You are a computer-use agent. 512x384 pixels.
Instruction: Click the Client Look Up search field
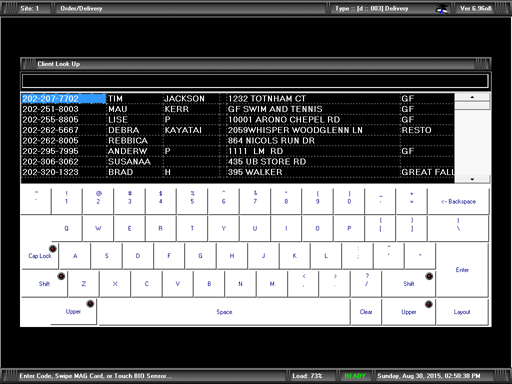255,81
